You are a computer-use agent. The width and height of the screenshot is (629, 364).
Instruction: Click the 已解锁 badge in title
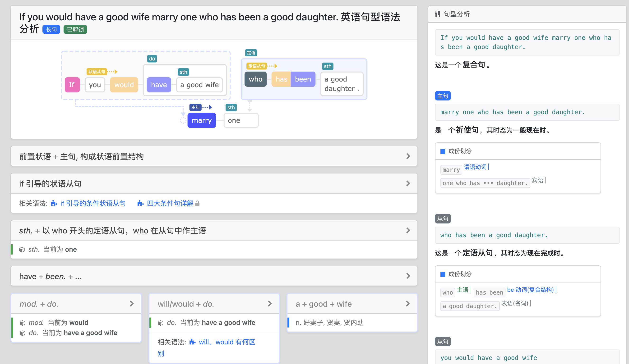click(x=75, y=29)
